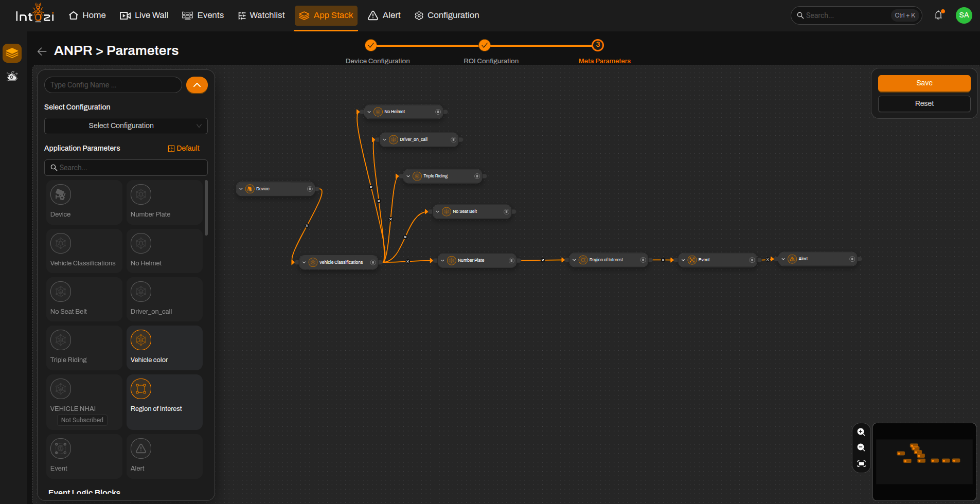This screenshot has width=980, height=504.
Task: Choose the Triple Riding parameter tile
Action: 84,348
